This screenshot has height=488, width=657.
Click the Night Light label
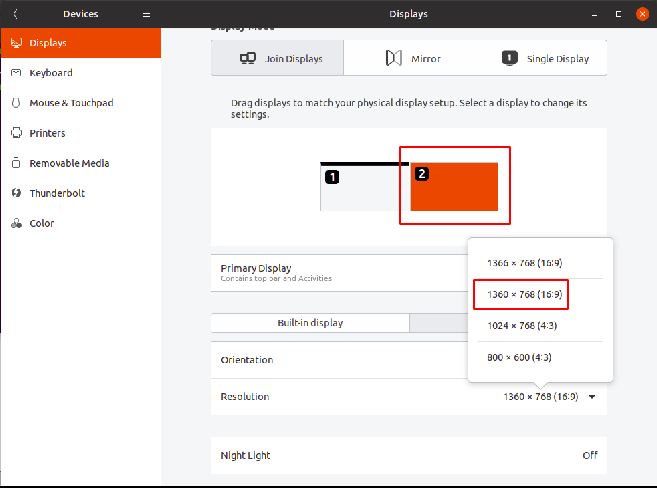[246, 455]
